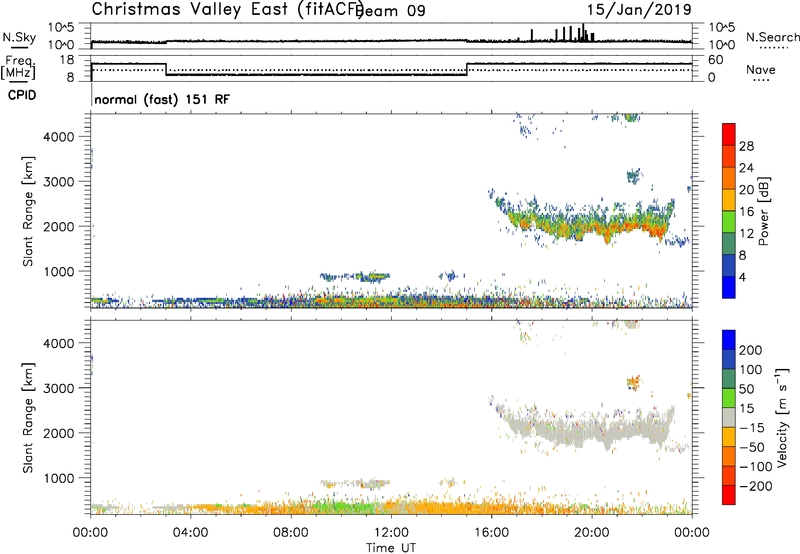
Task: Click the red bottom of velocity colorbar
Action: [x=729, y=495]
